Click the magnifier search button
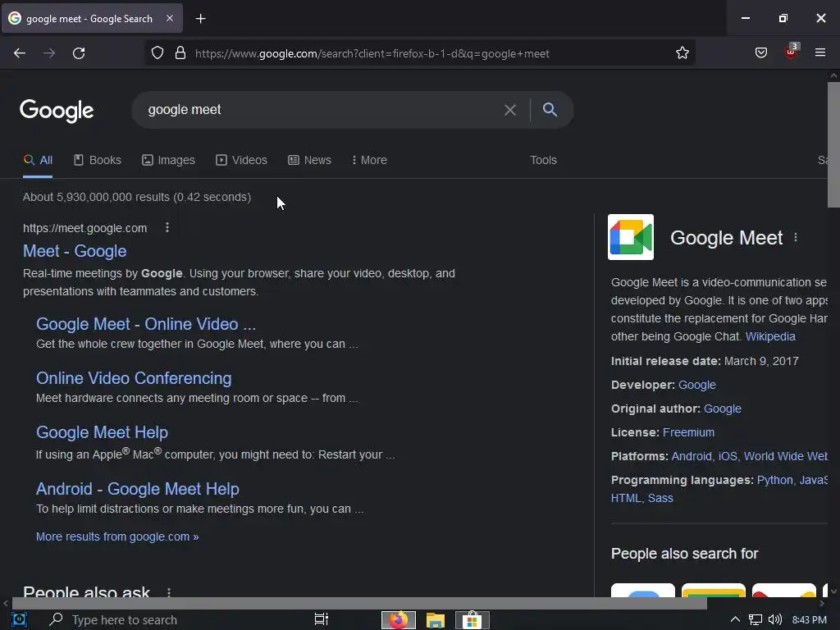 point(550,110)
